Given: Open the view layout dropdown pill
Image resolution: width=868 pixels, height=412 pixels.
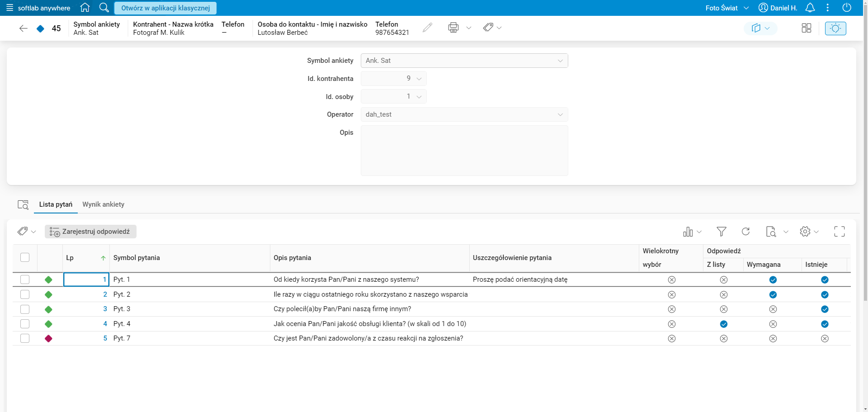Looking at the screenshot, I should 761,28.
